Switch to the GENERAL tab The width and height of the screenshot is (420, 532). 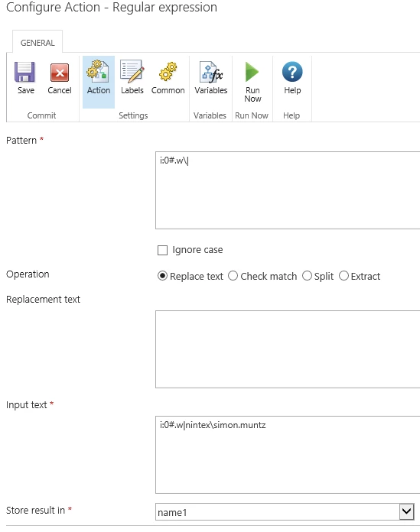pos(37,42)
